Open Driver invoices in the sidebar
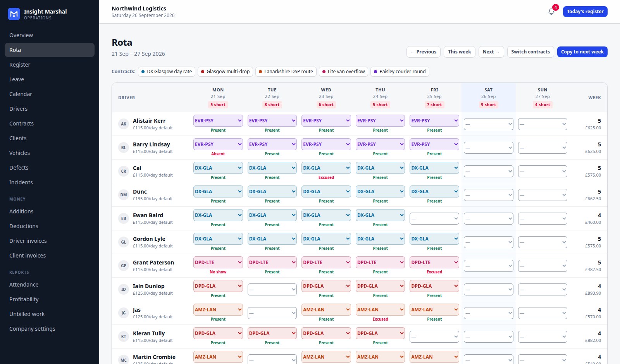This screenshot has height=364, width=620. [50, 241]
